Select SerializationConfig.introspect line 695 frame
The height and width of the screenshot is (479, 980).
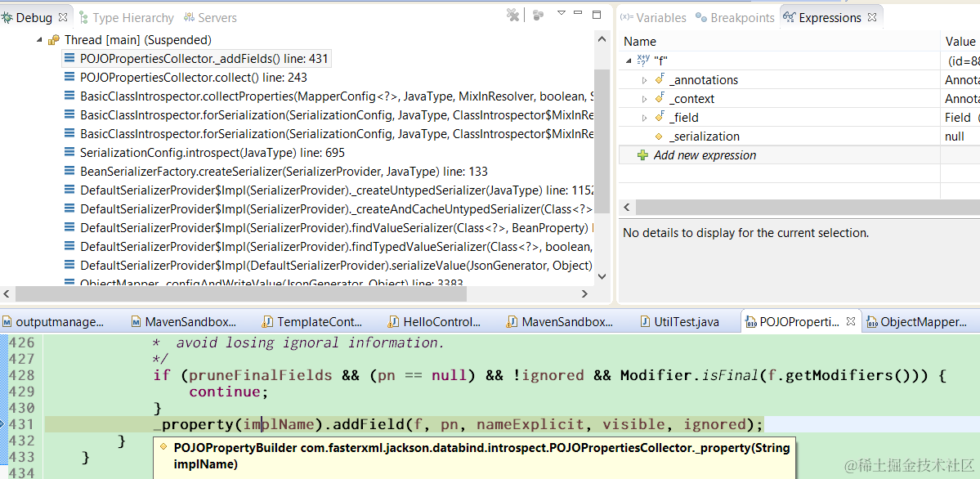coord(213,153)
